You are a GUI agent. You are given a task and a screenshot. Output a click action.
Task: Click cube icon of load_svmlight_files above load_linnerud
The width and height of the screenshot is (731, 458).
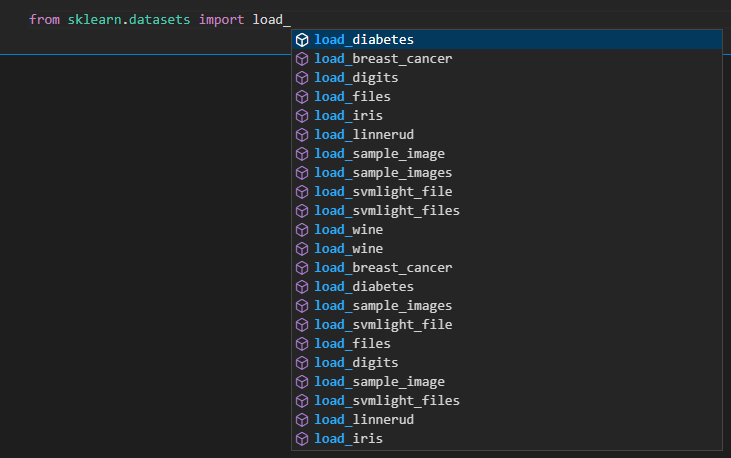click(302, 401)
